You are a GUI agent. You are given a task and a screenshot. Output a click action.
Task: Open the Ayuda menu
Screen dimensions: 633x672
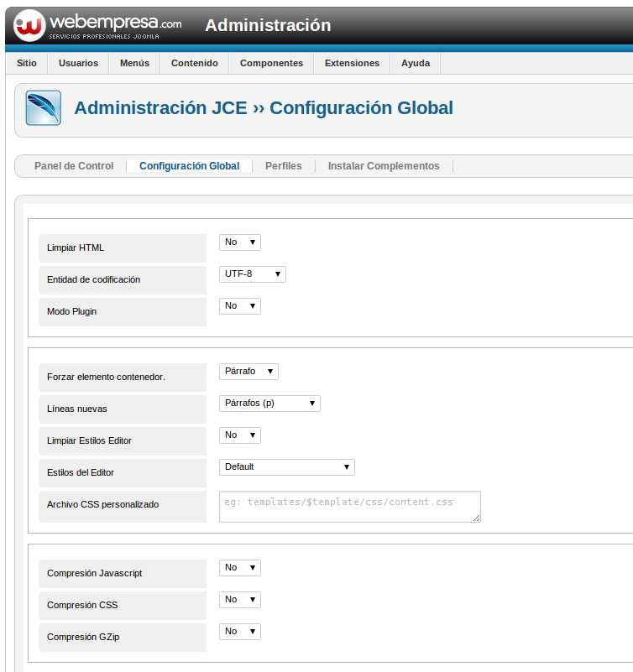(416, 63)
